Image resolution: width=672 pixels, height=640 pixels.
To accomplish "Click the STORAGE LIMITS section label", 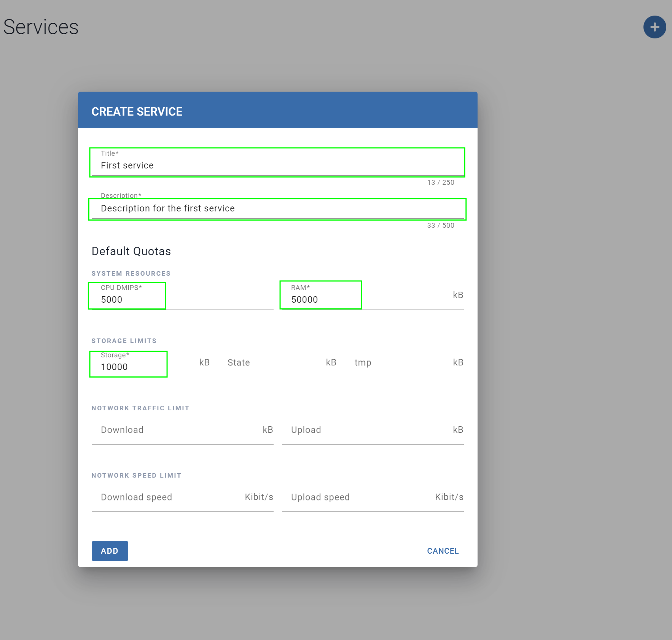I will pyautogui.click(x=124, y=341).
